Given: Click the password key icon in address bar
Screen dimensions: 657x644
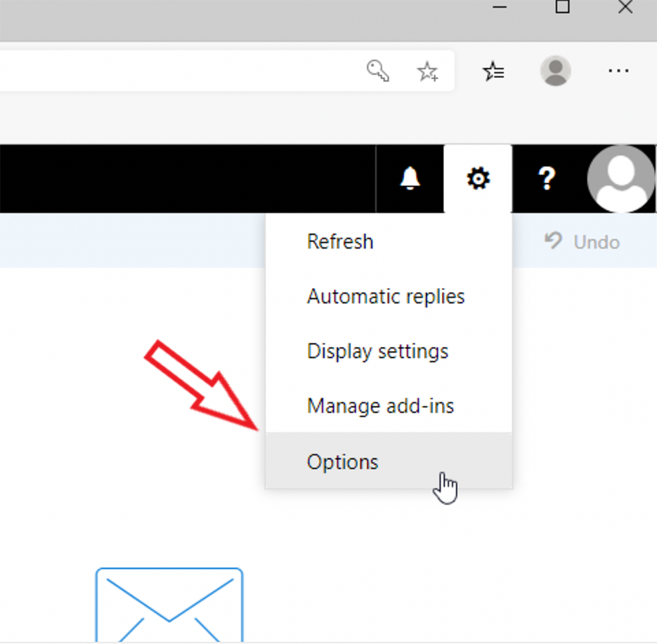Looking at the screenshot, I should (x=378, y=70).
